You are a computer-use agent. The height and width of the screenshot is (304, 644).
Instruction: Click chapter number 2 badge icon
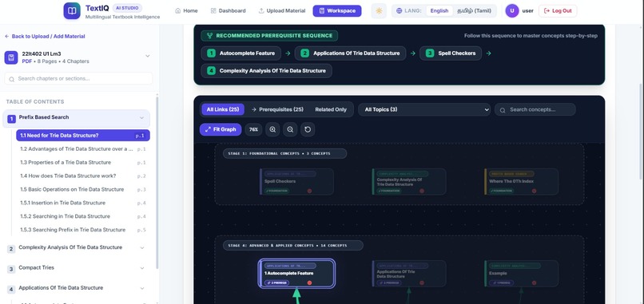tap(11, 249)
